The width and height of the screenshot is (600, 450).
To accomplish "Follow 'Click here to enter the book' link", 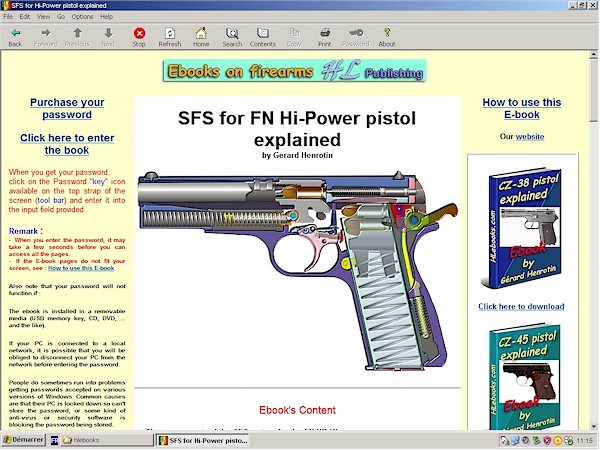I will pos(67,144).
